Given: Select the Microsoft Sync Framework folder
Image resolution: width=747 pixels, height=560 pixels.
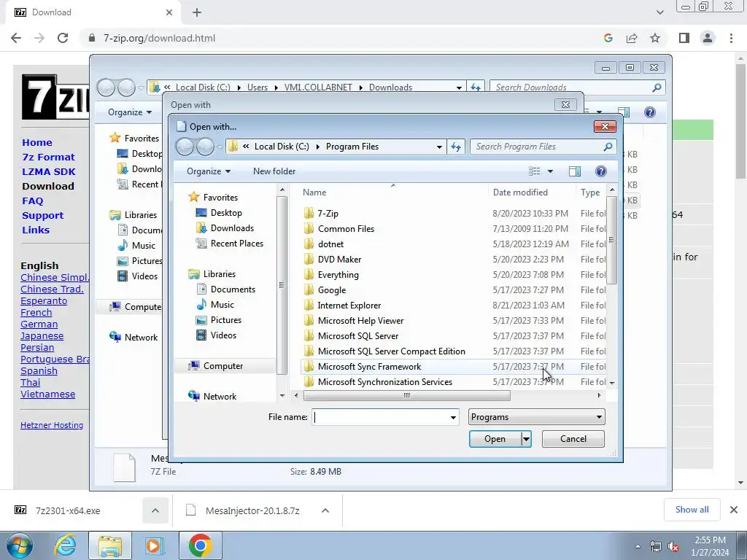Looking at the screenshot, I should click(x=369, y=367).
